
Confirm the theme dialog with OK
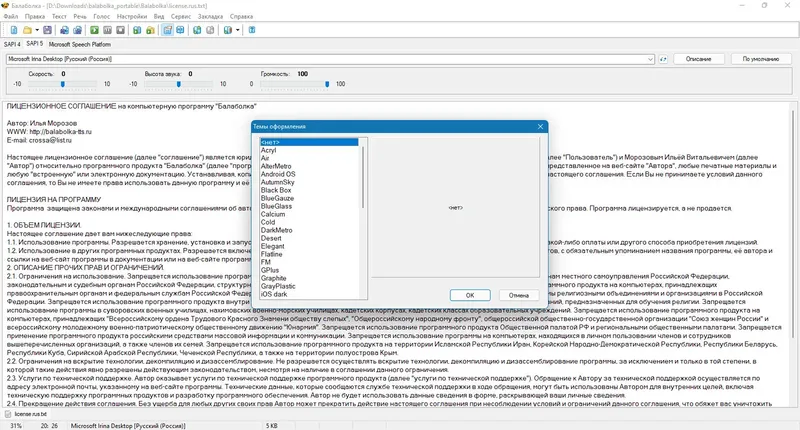(470, 295)
